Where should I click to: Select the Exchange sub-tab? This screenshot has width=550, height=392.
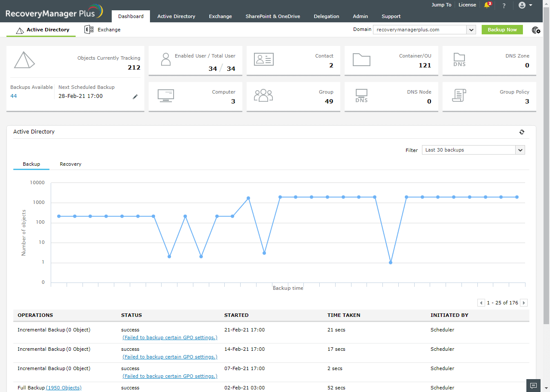tap(103, 30)
